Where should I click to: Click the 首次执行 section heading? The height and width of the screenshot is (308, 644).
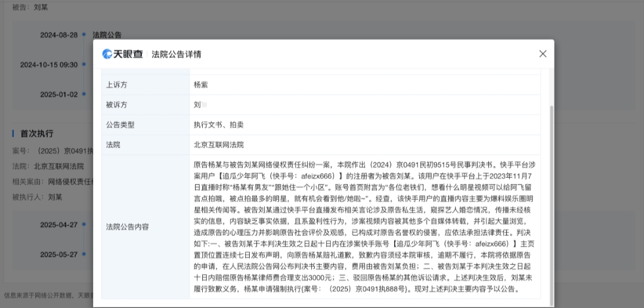coord(36,134)
